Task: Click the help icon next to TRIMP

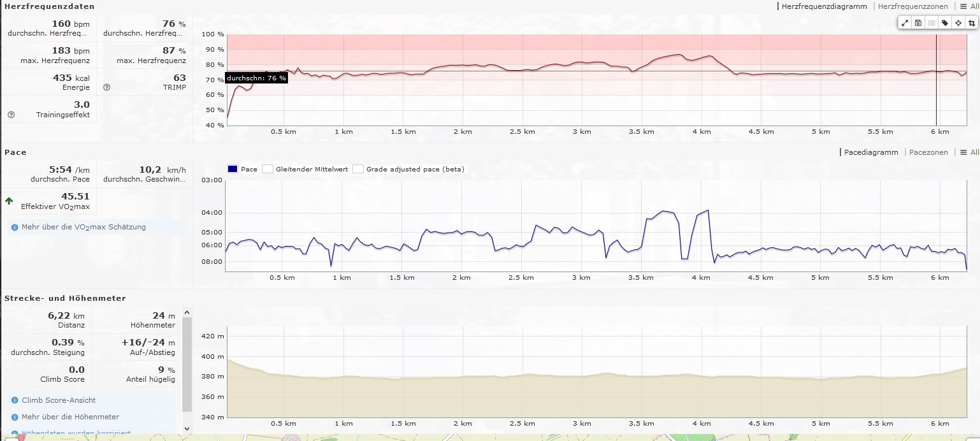Action: [106, 87]
